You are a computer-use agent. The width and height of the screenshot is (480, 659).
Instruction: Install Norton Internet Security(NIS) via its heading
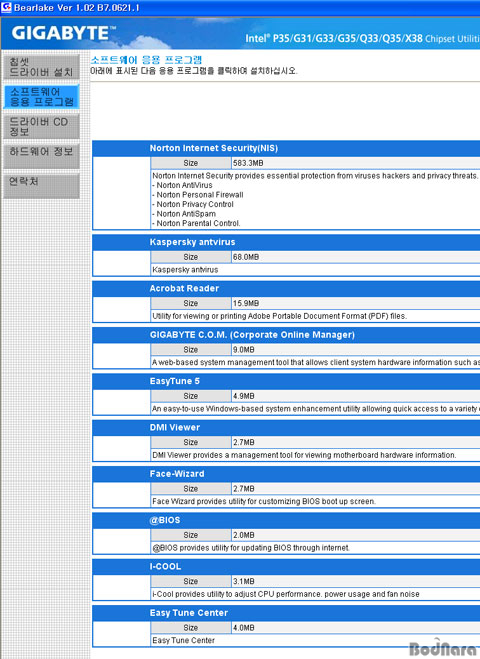[x=214, y=148]
